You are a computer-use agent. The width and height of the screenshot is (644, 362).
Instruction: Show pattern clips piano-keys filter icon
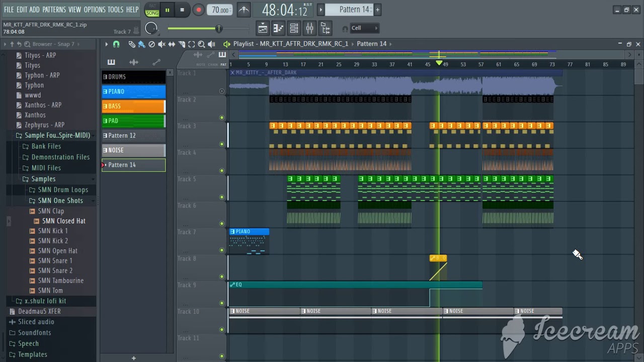[x=111, y=62]
